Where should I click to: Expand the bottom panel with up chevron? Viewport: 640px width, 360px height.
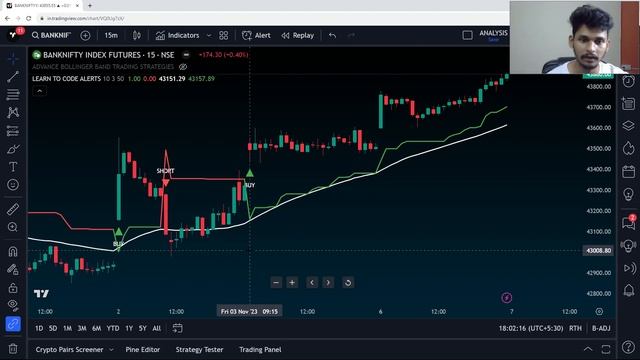pyautogui.click(x=588, y=349)
